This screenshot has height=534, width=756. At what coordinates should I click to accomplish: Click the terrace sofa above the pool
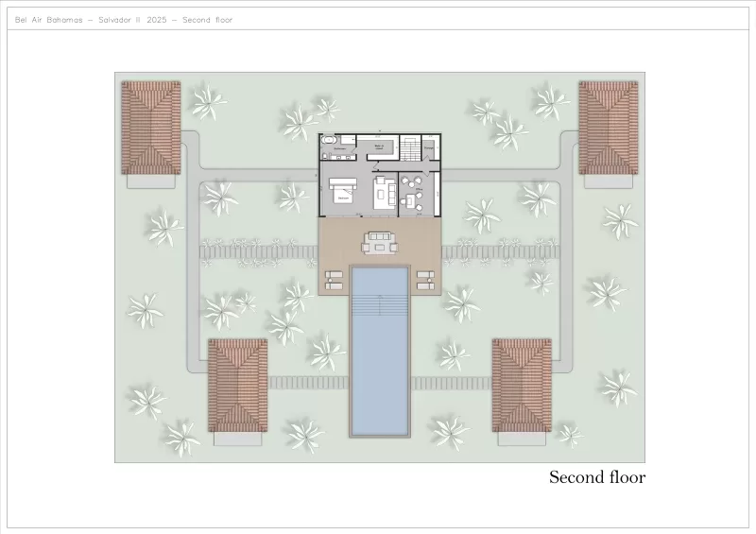click(x=380, y=241)
